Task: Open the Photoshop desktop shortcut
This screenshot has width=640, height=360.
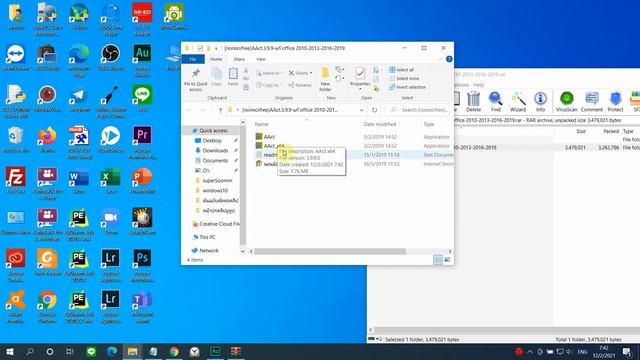Action: click(x=142, y=264)
